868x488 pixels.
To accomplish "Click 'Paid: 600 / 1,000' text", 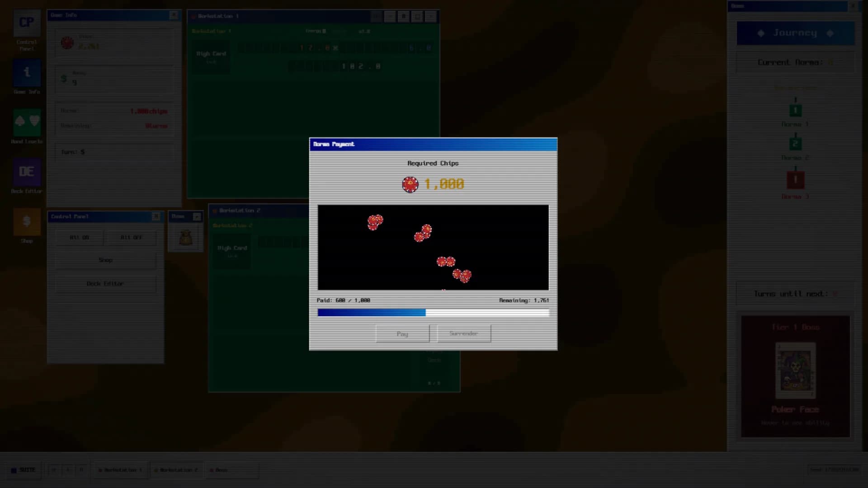I will pos(344,300).
